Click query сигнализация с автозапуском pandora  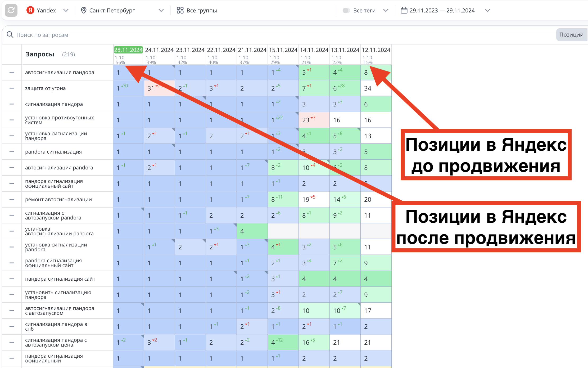[x=53, y=215]
